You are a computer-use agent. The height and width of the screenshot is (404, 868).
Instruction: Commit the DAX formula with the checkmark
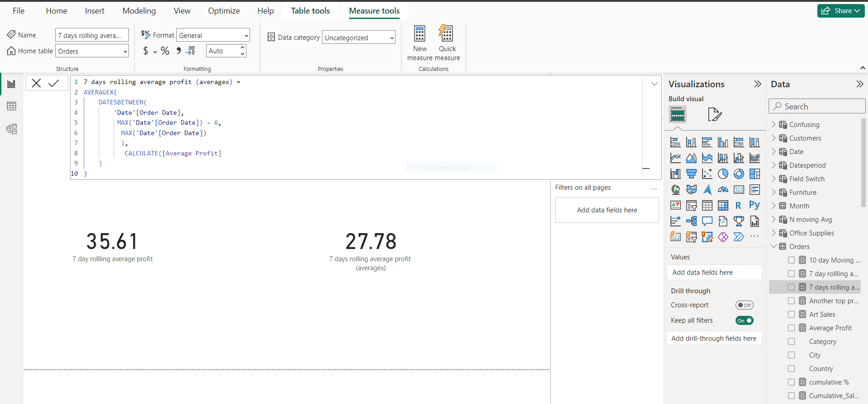point(54,83)
